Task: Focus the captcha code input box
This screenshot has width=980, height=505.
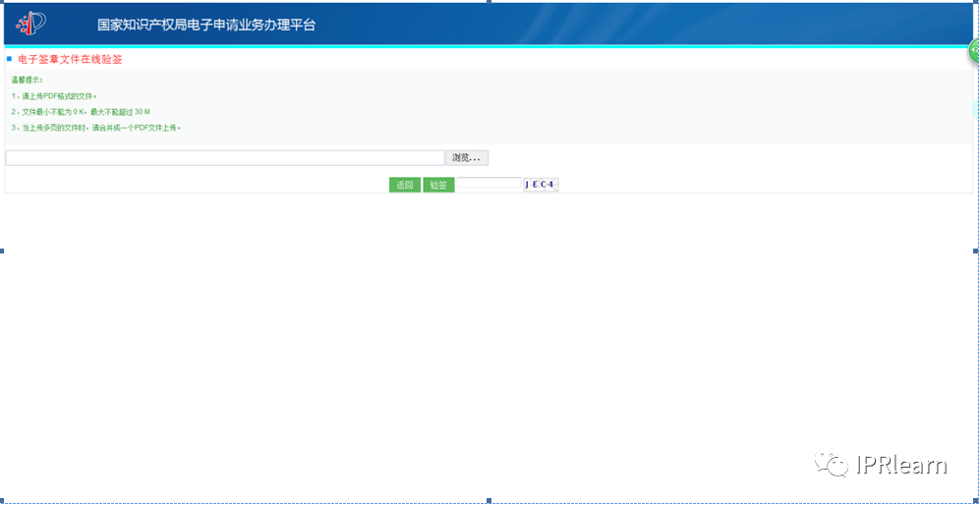Action: [489, 183]
